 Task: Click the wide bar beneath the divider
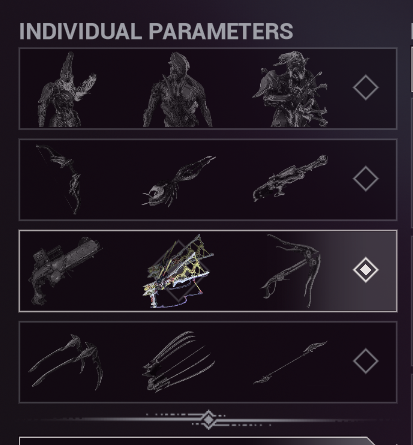tap(197, 441)
